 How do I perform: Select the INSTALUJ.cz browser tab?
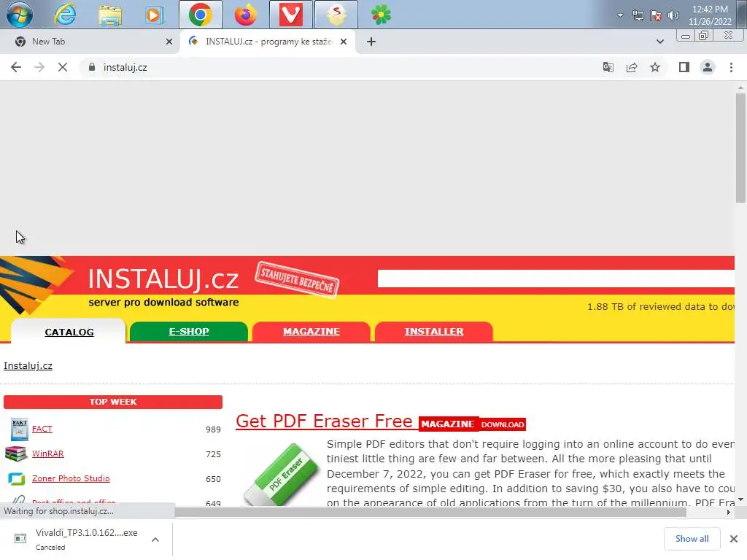tap(267, 42)
